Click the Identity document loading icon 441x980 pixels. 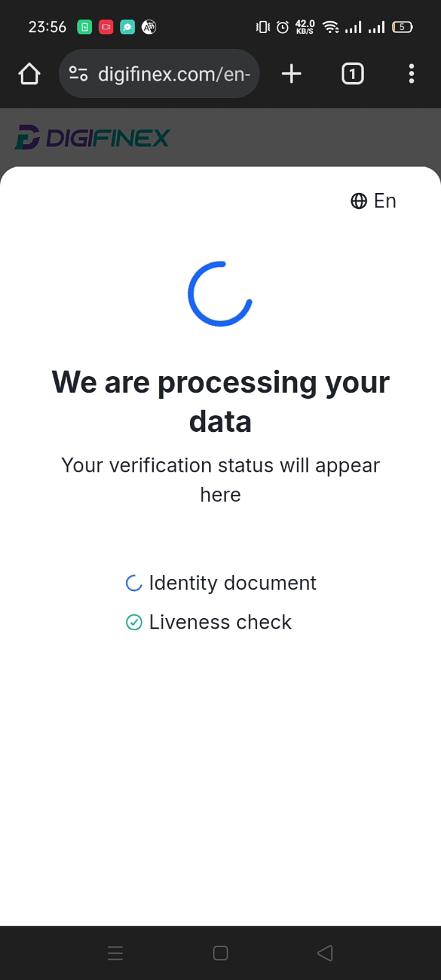(x=134, y=583)
